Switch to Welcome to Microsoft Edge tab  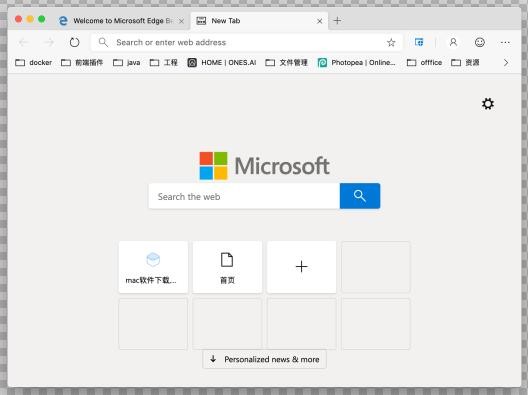point(121,21)
